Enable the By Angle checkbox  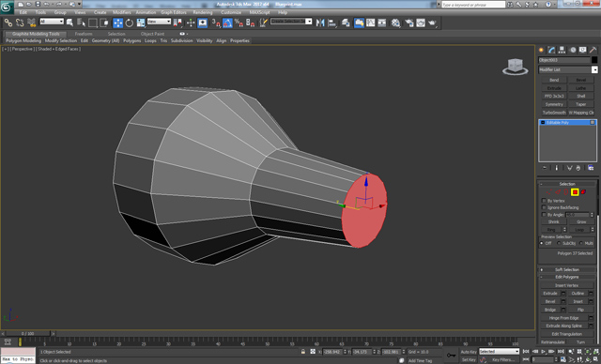[x=544, y=215]
